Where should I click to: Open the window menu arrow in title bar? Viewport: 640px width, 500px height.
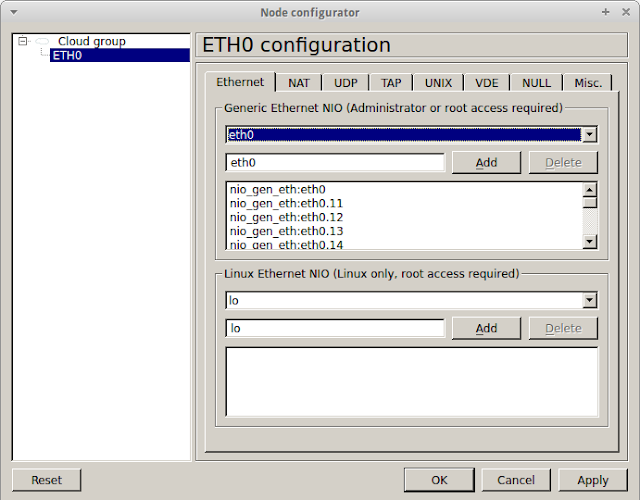[x=14, y=12]
